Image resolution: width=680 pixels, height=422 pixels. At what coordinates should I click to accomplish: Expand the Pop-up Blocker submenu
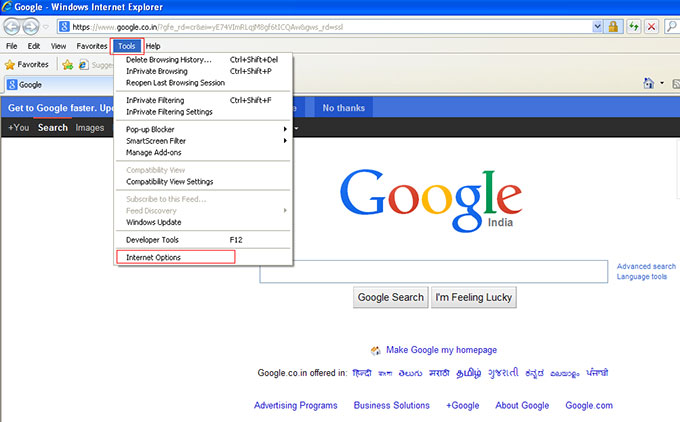click(x=203, y=129)
